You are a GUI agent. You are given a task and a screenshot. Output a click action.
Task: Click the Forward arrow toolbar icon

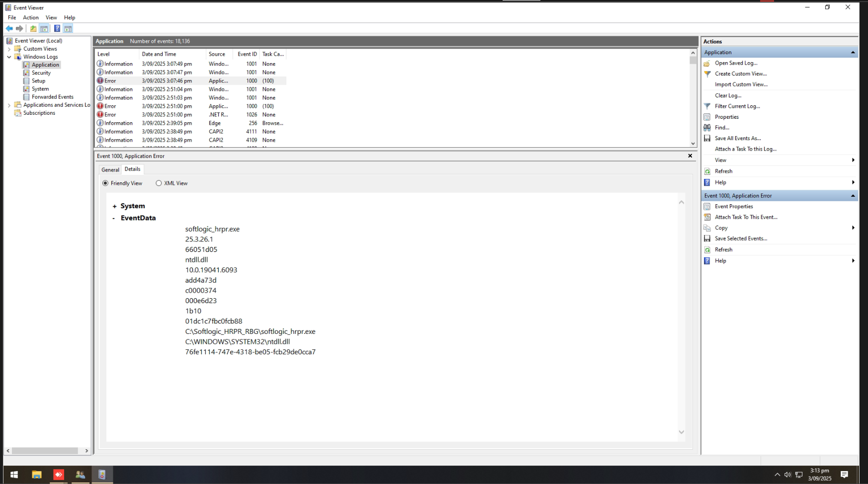coord(19,28)
